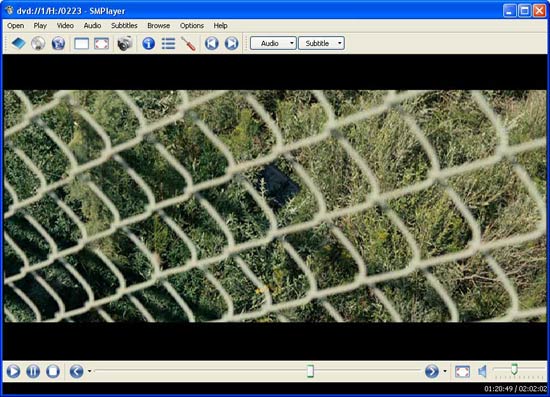The image size is (550, 397).
Task: Toggle fullscreen icon in top toolbar
Action: [x=101, y=43]
